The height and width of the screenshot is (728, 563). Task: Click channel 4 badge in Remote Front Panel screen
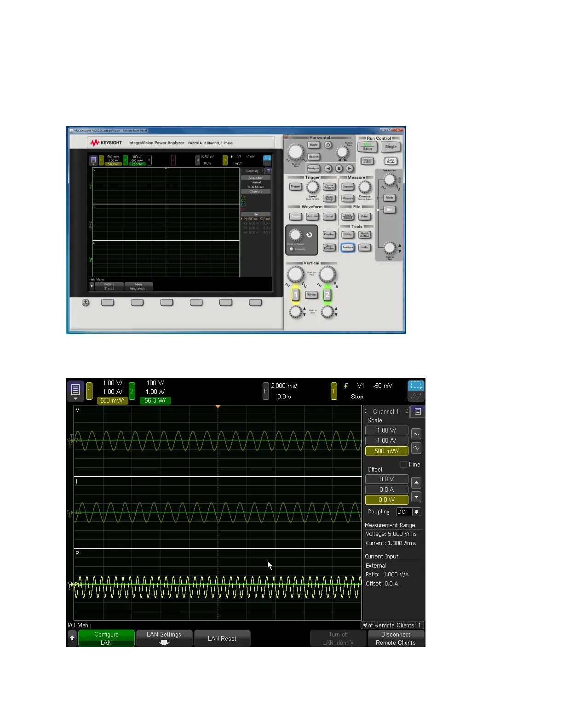173,160
